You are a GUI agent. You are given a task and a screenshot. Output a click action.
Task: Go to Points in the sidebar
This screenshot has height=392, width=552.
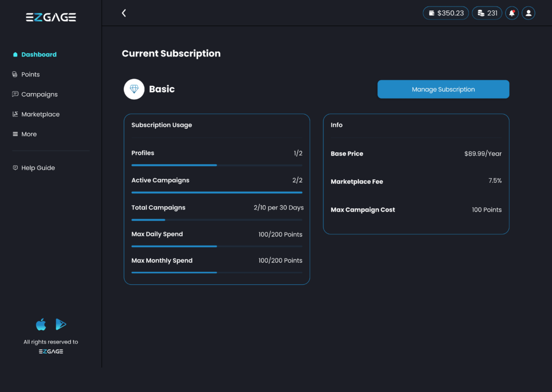30,74
